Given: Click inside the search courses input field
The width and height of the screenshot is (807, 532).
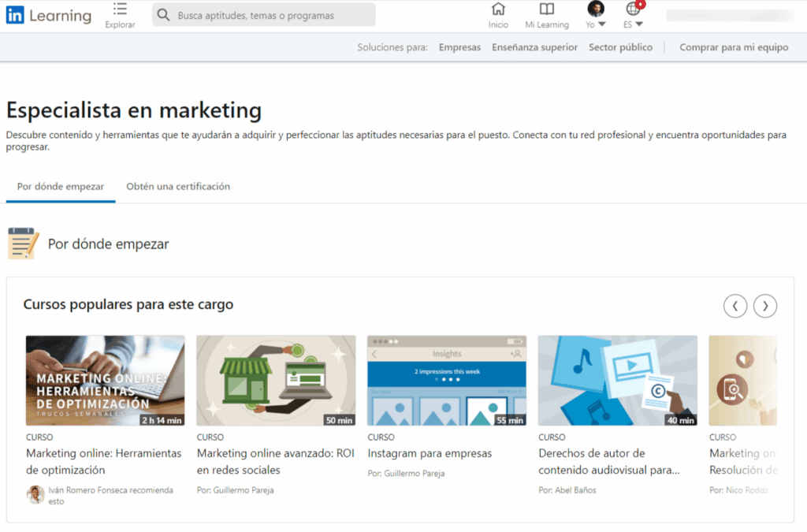Looking at the screenshot, I should [260, 14].
